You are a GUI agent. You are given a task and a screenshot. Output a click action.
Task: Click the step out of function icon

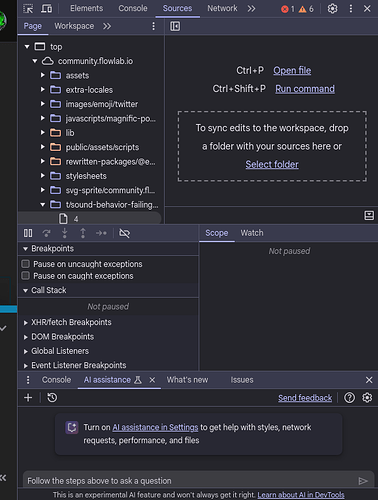(x=83, y=233)
